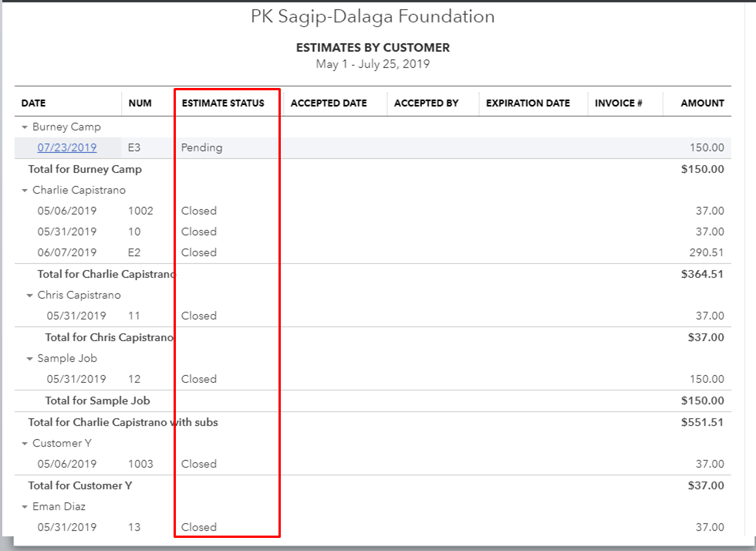Click estimate number 11
Viewport: 756px width, 551px height.
click(x=134, y=316)
